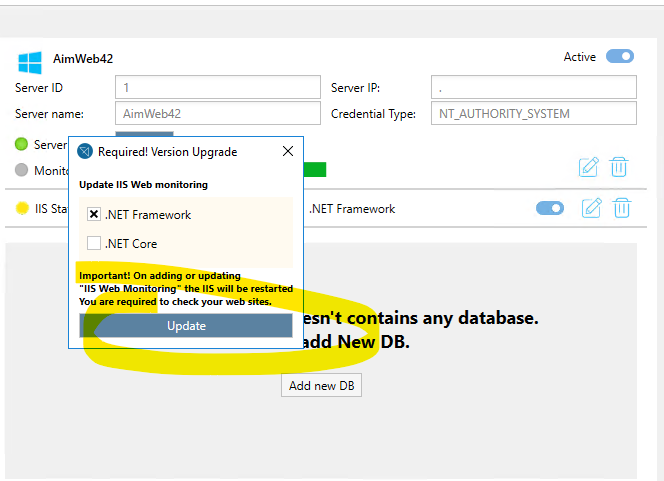Viewport: 664px width, 481px height.
Task: Click the Server ID field
Action: (x=218, y=87)
